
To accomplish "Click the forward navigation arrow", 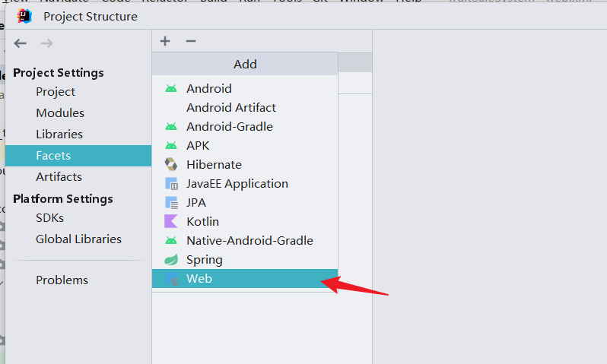I will [46, 43].
